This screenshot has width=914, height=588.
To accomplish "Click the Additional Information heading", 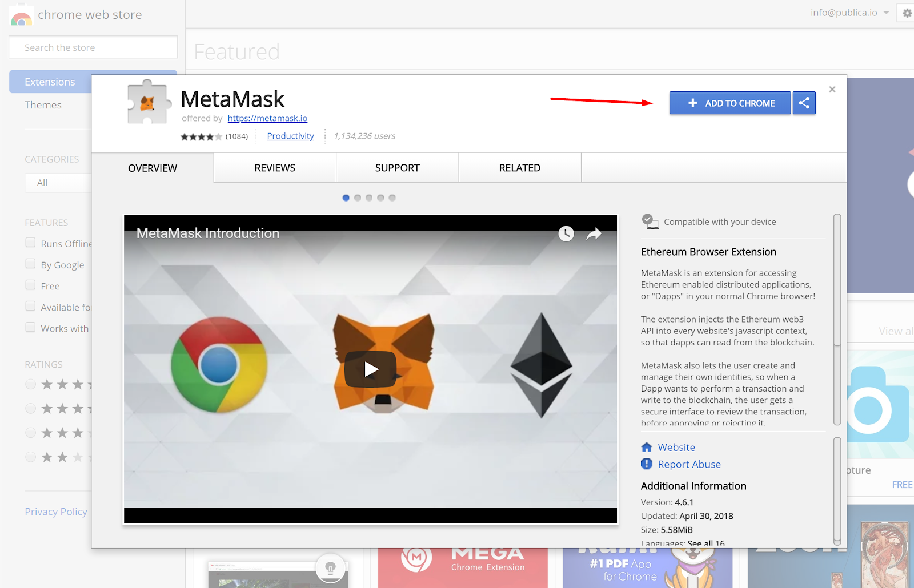I will pyautogui.click(x=693, y=486).
